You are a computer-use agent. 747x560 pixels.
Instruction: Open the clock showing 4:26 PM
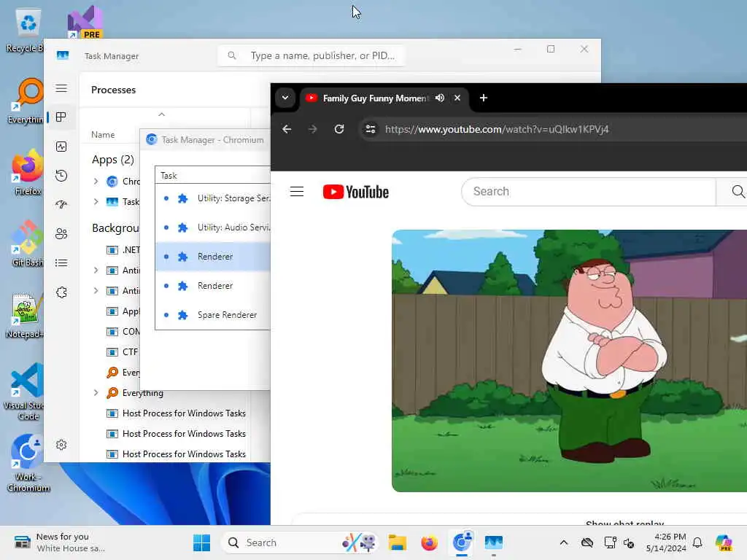(x=666, y=542)
